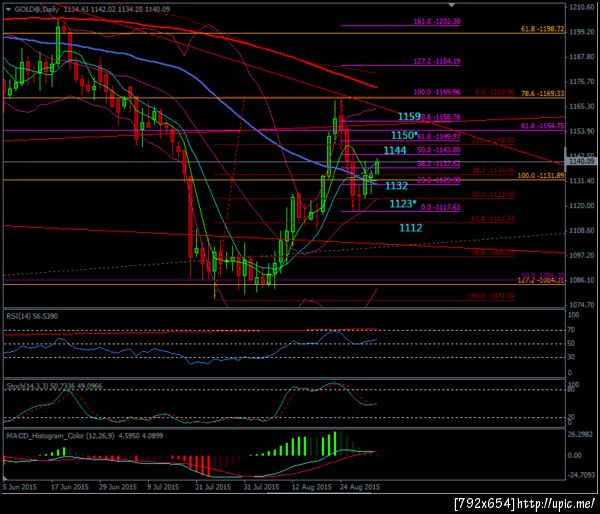Click the chart shift triangle marker at top
Screen dimensions: 600x514
tap(452, 5)
